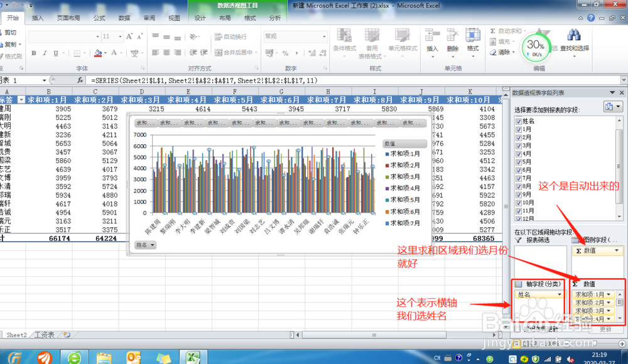Open the Delete cells (删除) icon
Image resolution: width=628 pixels, height=364 pixels.
452,35
